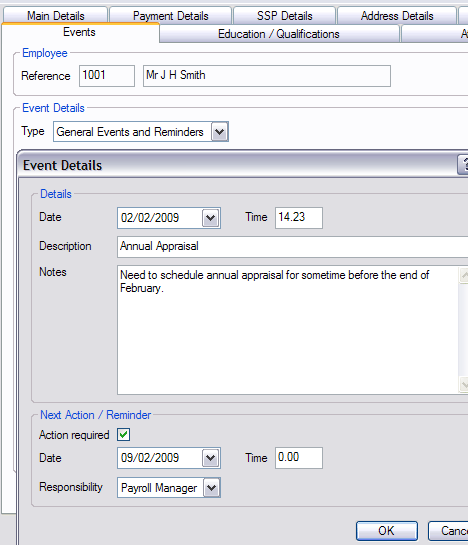The width and height of the screenshot is (468, 545).
Task: Click the Cancel button
Action: point(449,531)
